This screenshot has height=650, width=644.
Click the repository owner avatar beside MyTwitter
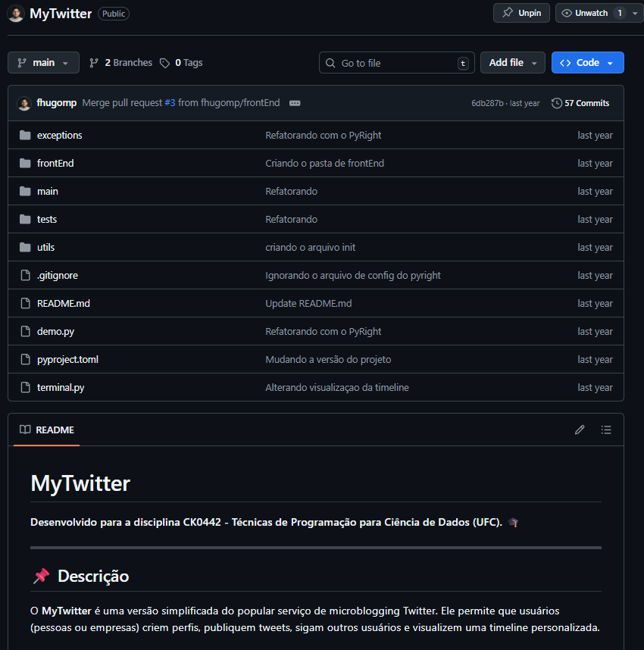pyautogui.click(x=16, y=14)
